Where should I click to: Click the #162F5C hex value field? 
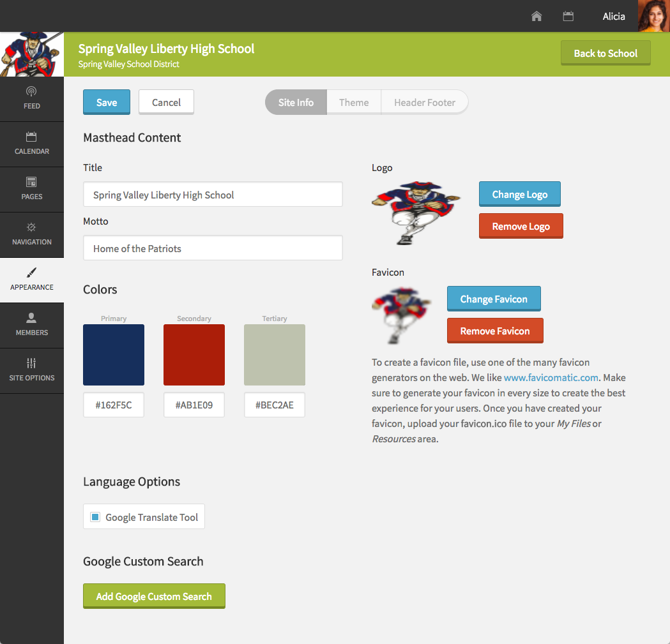(114, 405)
